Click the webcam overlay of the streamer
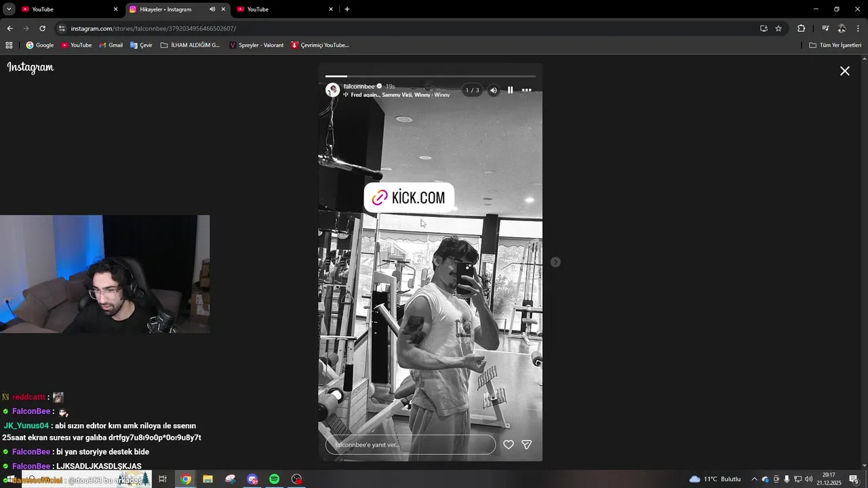The width and height of the screenshot is (868, 488). 105,274
